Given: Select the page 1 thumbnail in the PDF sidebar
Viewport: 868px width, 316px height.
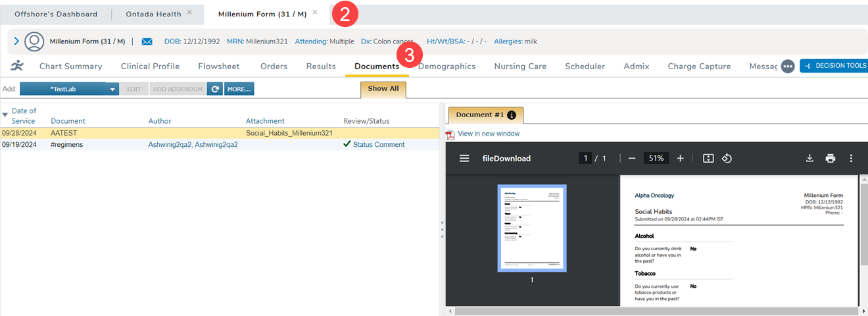Looking at the screenshot, I should pos(532,227).
